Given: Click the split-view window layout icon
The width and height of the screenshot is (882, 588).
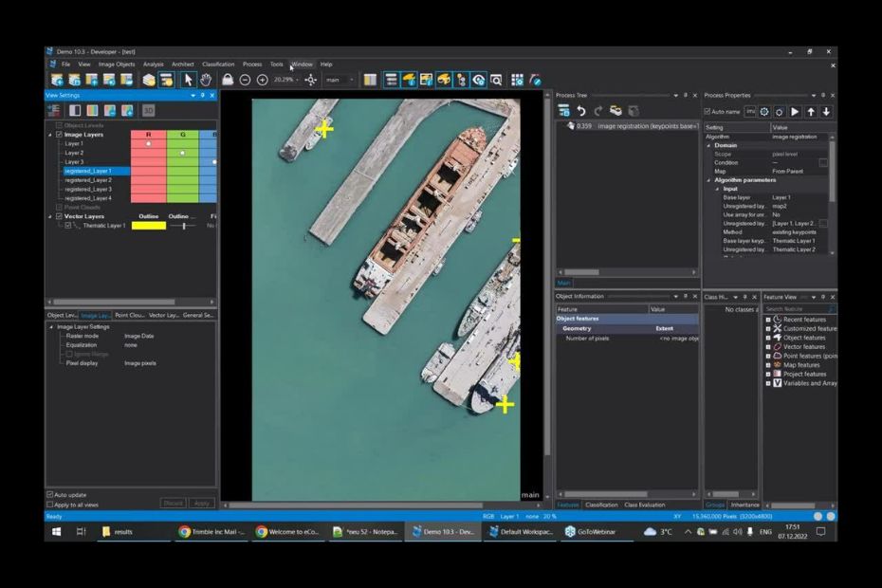Looking at the screenshot, I should (x=370, y=80).
